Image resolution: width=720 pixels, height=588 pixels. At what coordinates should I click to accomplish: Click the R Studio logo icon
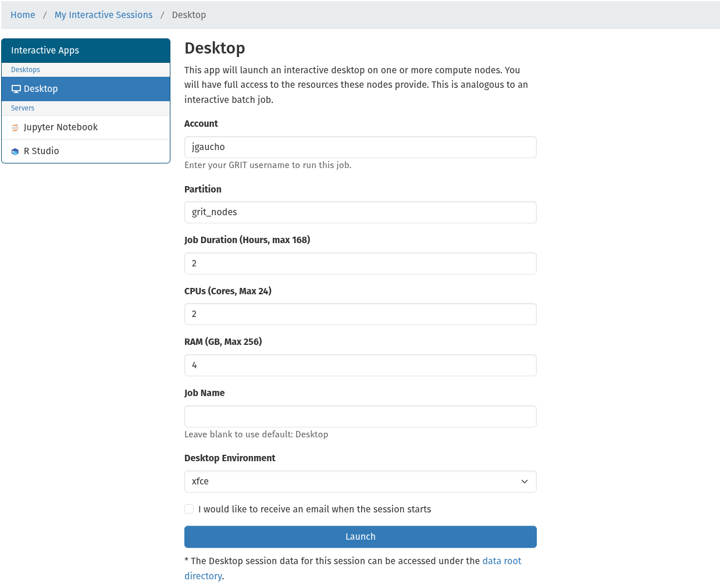click(x=15, y=152)
